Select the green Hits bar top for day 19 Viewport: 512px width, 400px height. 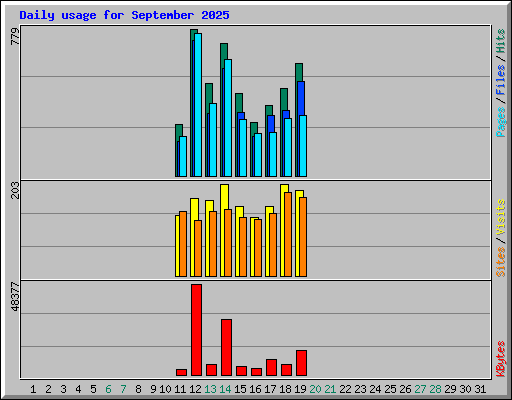[x=299, y=72]
